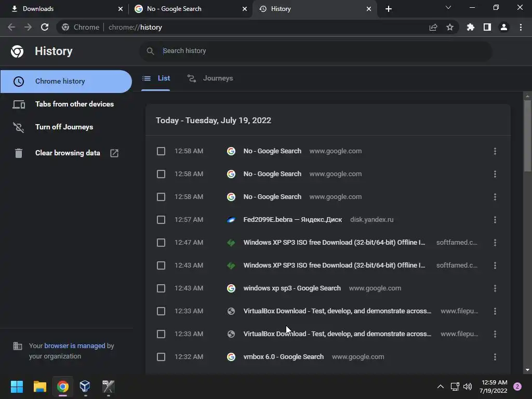Check the 12:43 AM Windows XP SP3 ISO entry

[161, 265]
